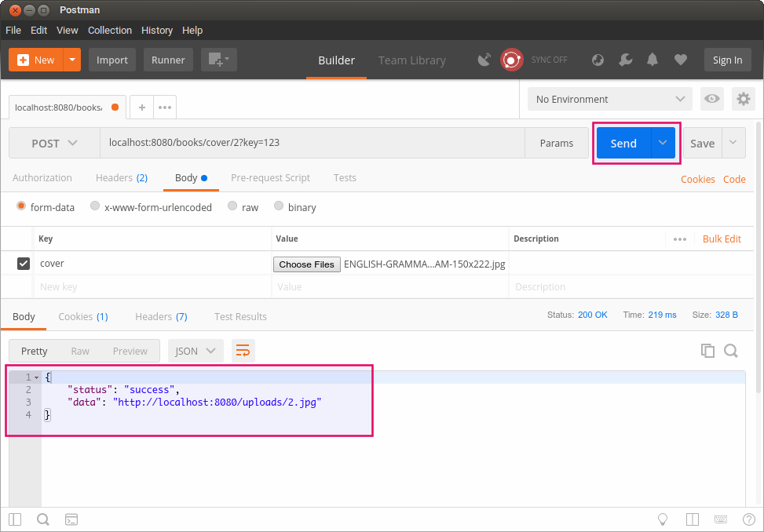Open environment quick look eye icon
764x532 pixels.
[712, 99]
